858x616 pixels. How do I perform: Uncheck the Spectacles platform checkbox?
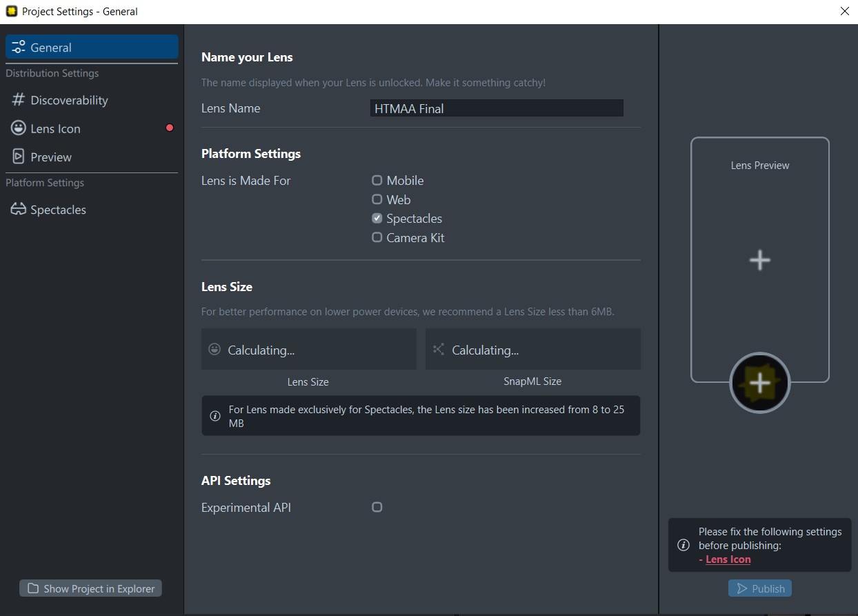(377, 218)
